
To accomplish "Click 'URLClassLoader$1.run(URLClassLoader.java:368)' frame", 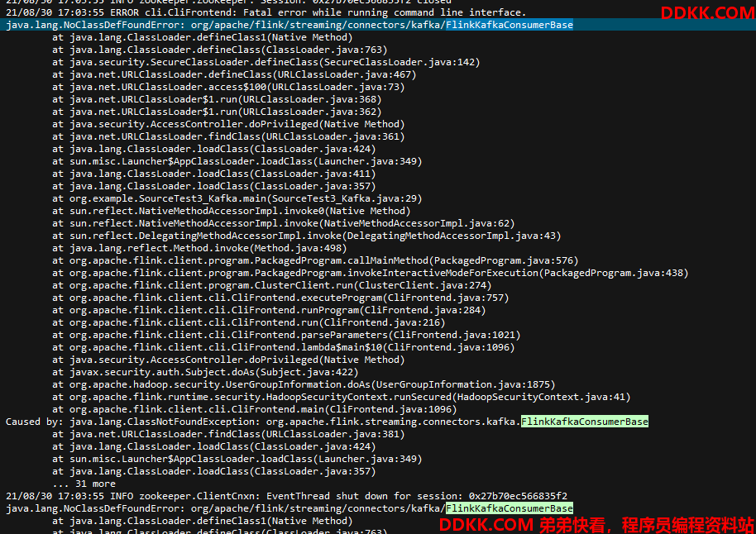I will click(217, 99).
